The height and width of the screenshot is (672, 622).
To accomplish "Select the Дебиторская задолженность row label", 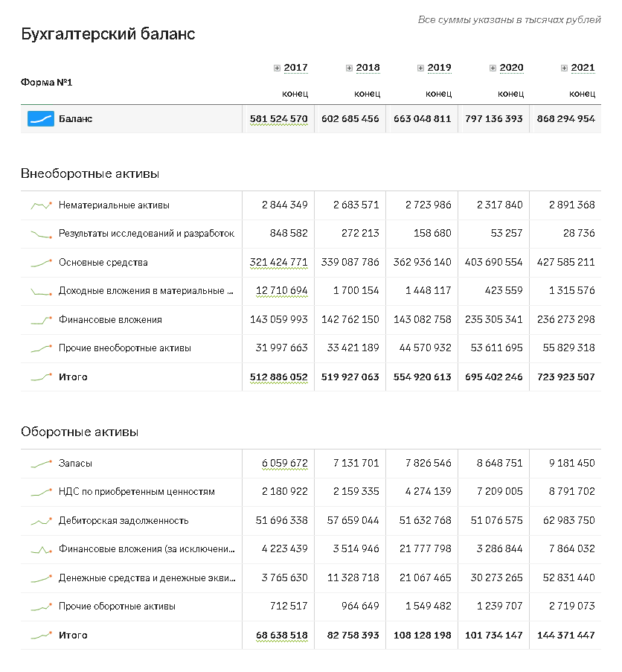I will pos(124,521).
